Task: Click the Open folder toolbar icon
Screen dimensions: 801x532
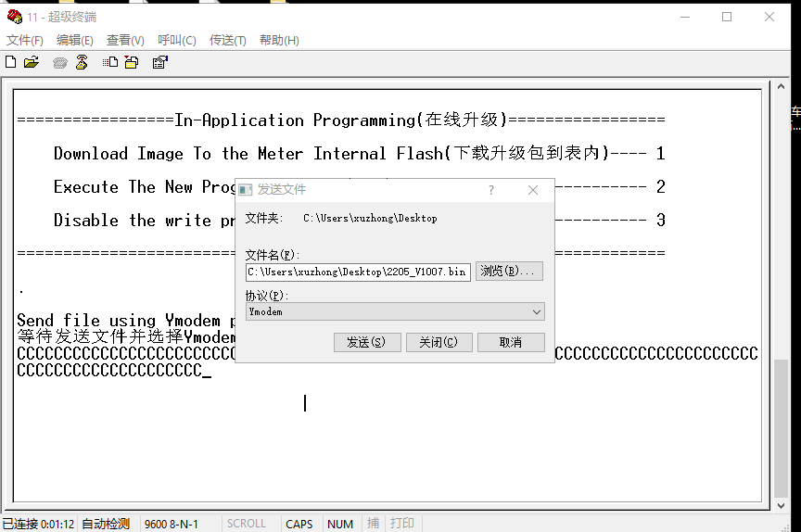Action: (x=32, y=62)
